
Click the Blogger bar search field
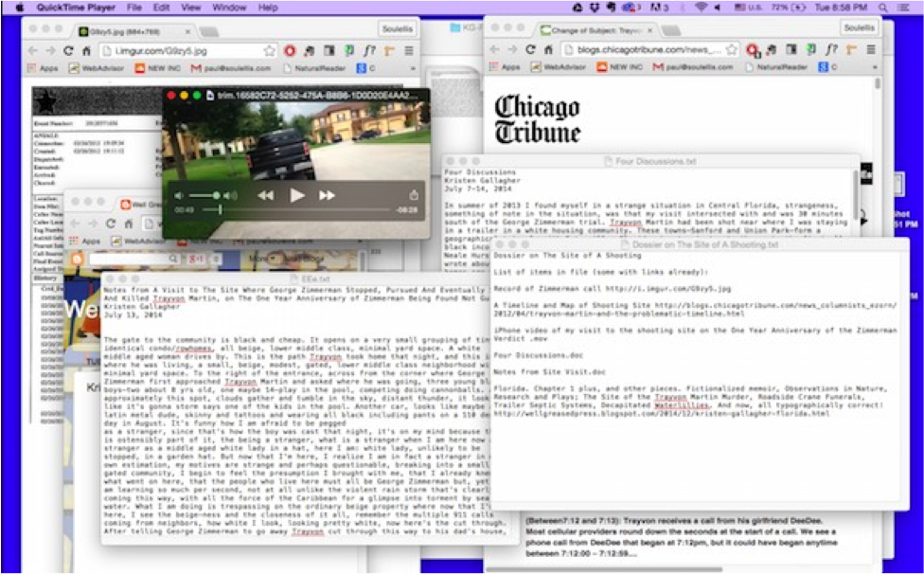point(133,259)
